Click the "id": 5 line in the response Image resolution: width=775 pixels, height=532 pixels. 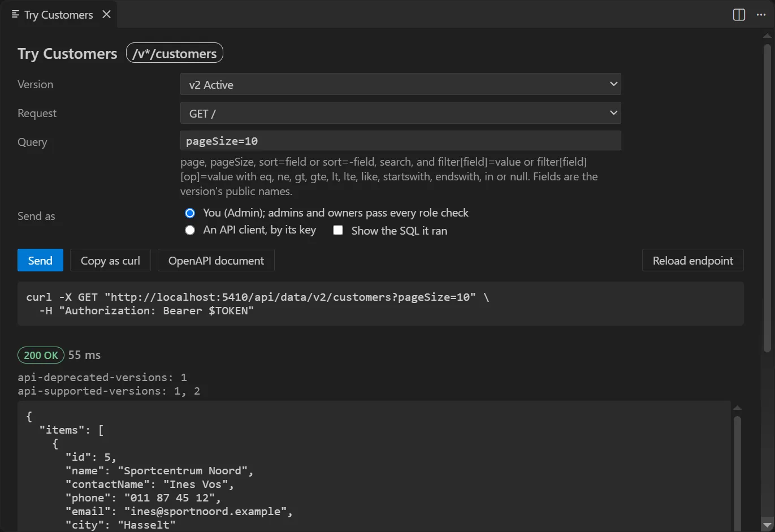90,457
